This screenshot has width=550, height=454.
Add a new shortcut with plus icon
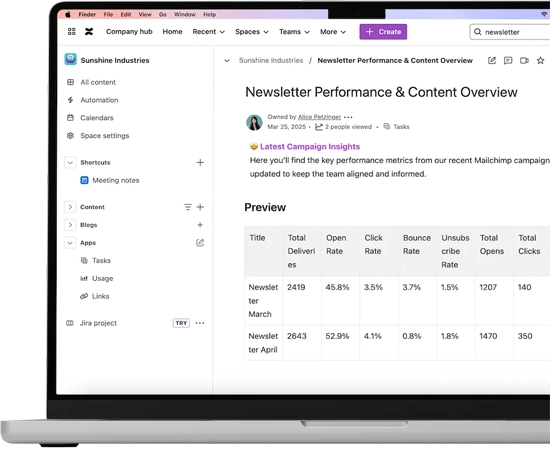click(200, 162)
